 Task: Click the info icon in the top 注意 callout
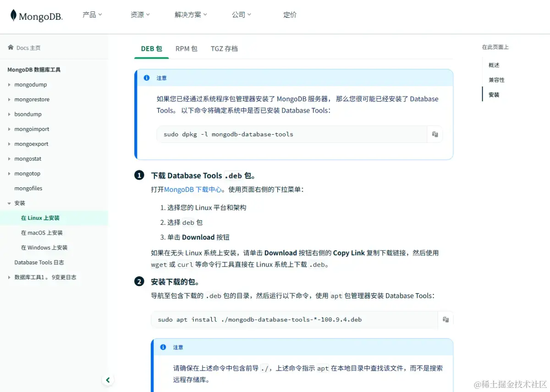(x=146, y=78)
